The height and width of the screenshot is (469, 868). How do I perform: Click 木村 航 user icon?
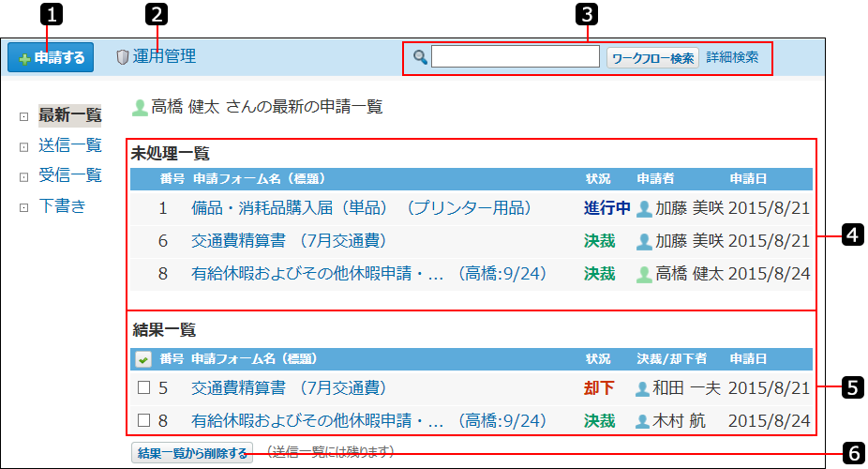[x=642, y=421]
